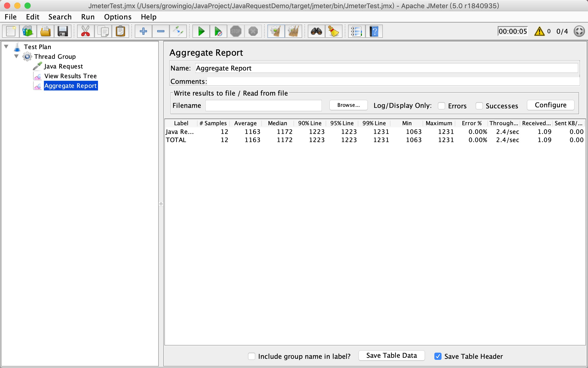Click the Toggle enable/disable icon
588x368 pixels.
[178, 31]
